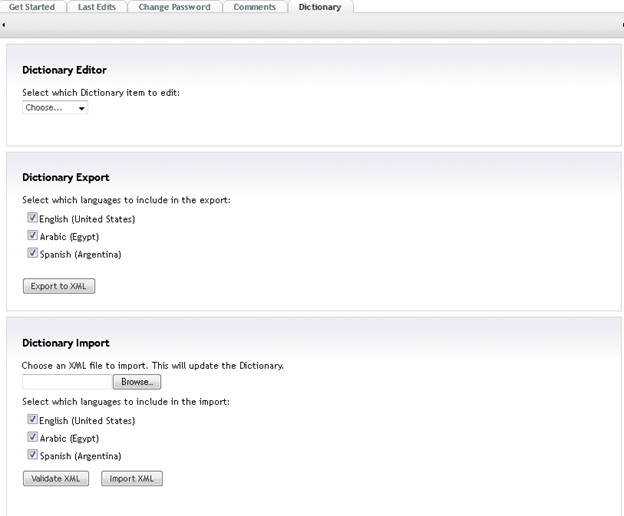Click the Dictionary tab
The height and width of the screenshot is (516, 624).
[319, 7]
